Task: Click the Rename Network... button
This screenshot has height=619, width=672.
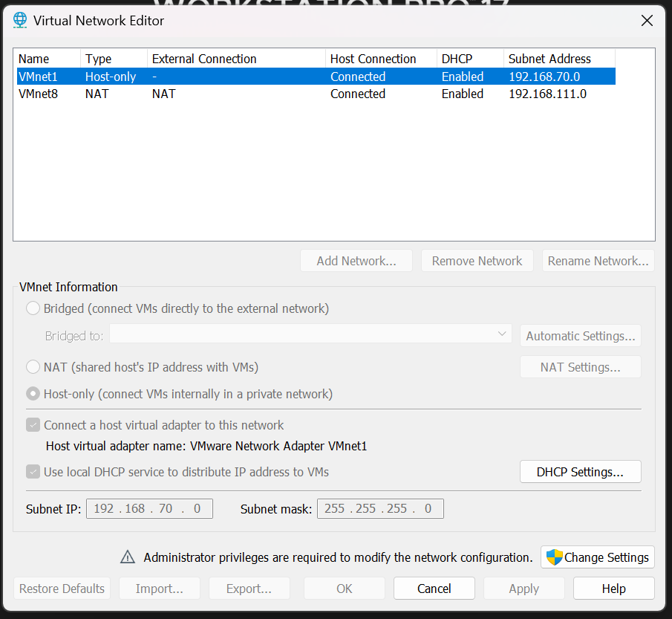Action: (598, 260)
